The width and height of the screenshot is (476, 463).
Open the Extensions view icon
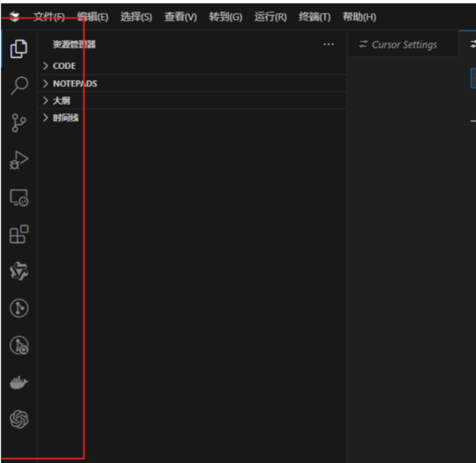tap(19, 234)
